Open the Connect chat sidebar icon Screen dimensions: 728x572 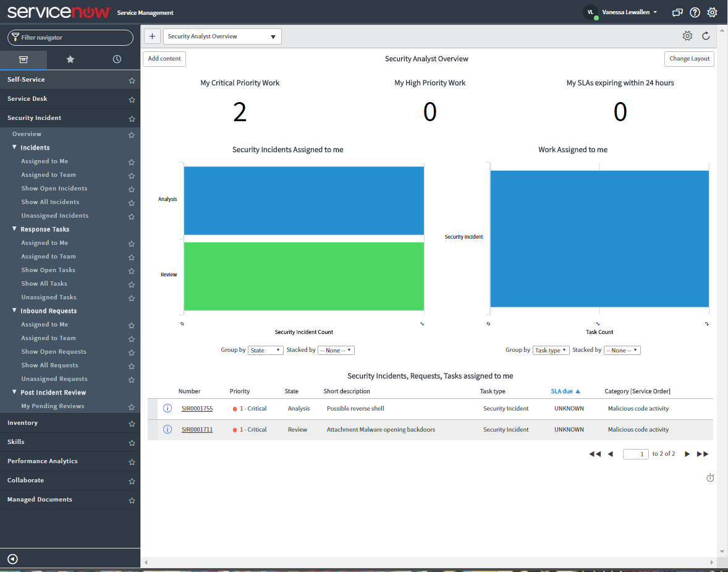click(x=677, y=12)
